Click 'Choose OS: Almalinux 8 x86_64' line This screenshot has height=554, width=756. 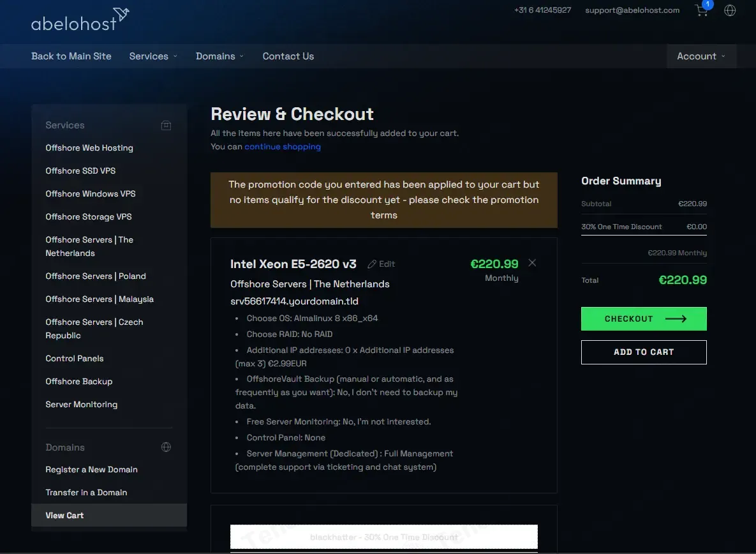click(x=312, y=318)
